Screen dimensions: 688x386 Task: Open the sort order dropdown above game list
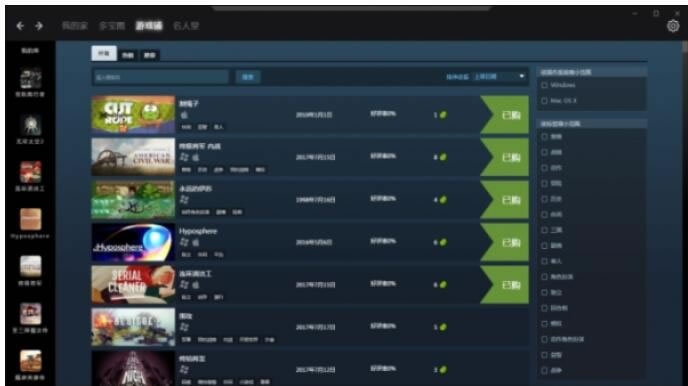pyautogui.click(x=499, y=76)
